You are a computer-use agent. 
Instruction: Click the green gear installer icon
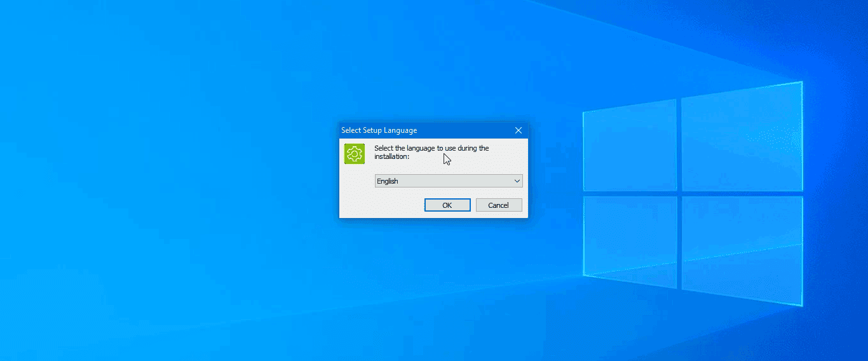pyautogui.click(x=355, y=154)
